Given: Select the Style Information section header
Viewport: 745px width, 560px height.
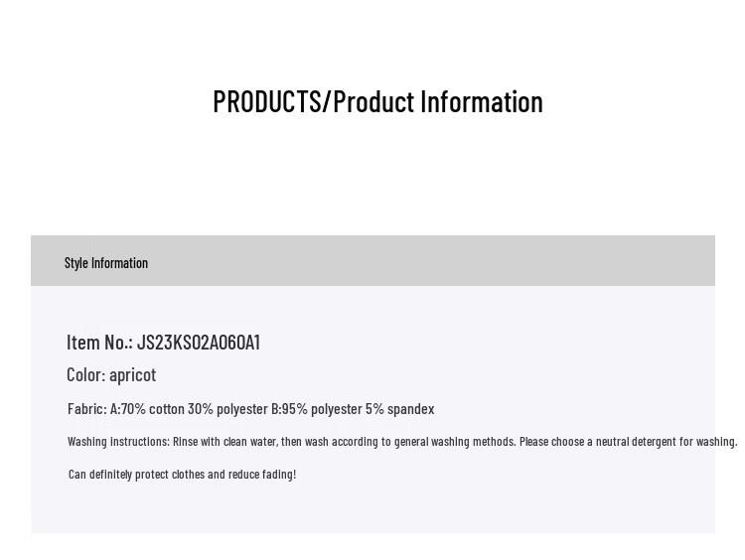Looking at the screenshot, I should point(106,263).
